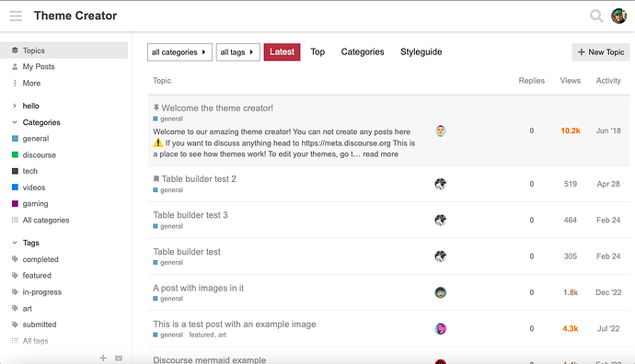Click the general category blue square
635x364 pixels.
pos(15,139)
